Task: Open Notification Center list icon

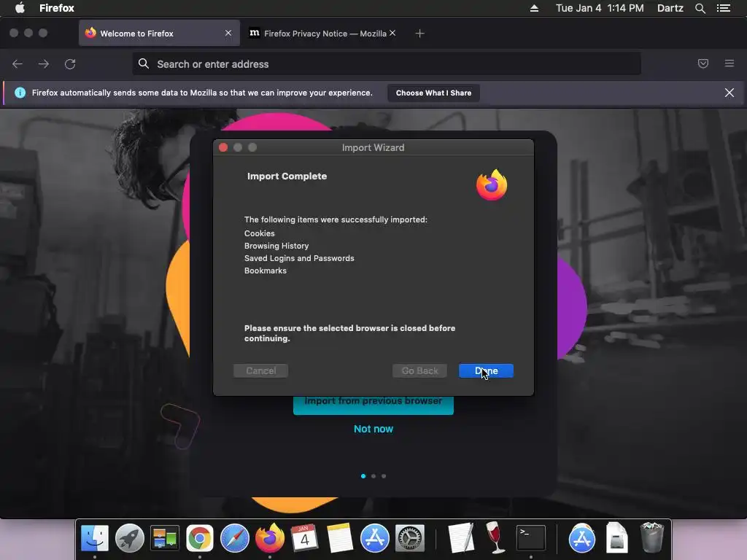Action: (724, 8)
